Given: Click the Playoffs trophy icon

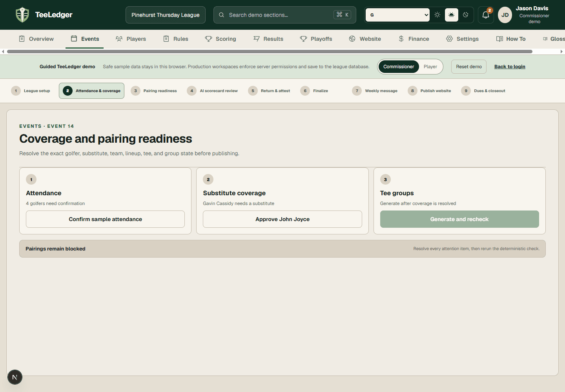Looking at the screenshot, I should point(303,39).
